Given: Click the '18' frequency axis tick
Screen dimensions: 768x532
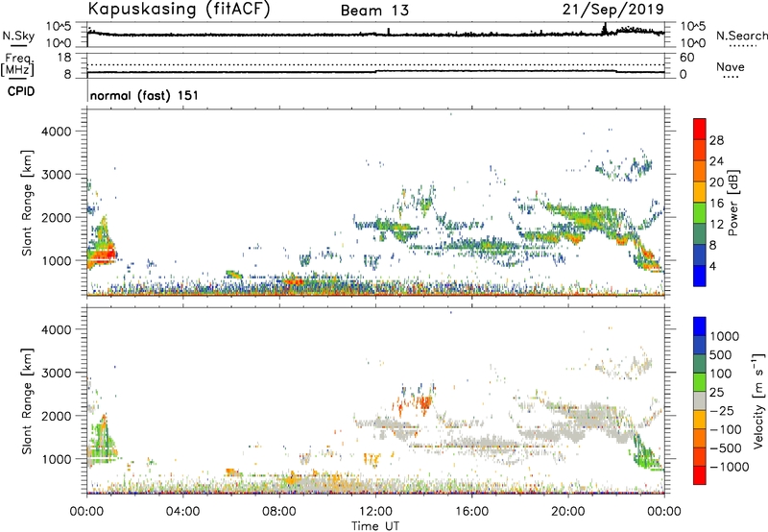Looking at the screenshot, I should pyautogui.click(x=64, y=58).
